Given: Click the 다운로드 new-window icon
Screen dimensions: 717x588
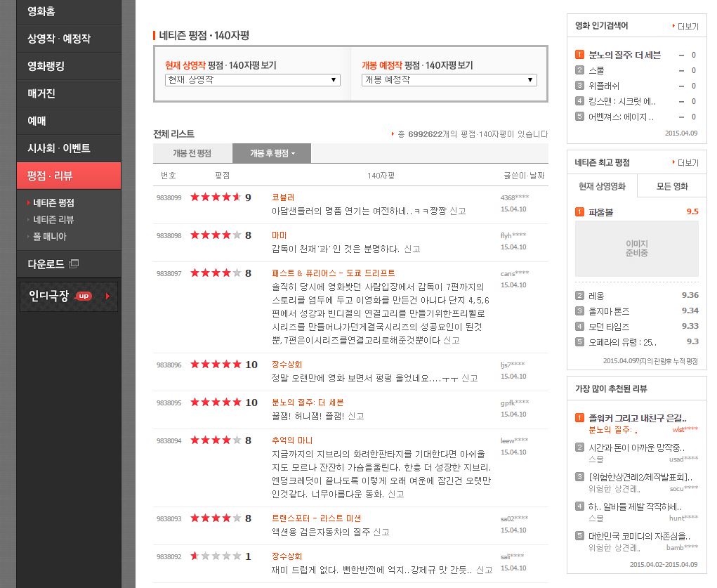Looking at the screenshot, I should tap(74, 263).
